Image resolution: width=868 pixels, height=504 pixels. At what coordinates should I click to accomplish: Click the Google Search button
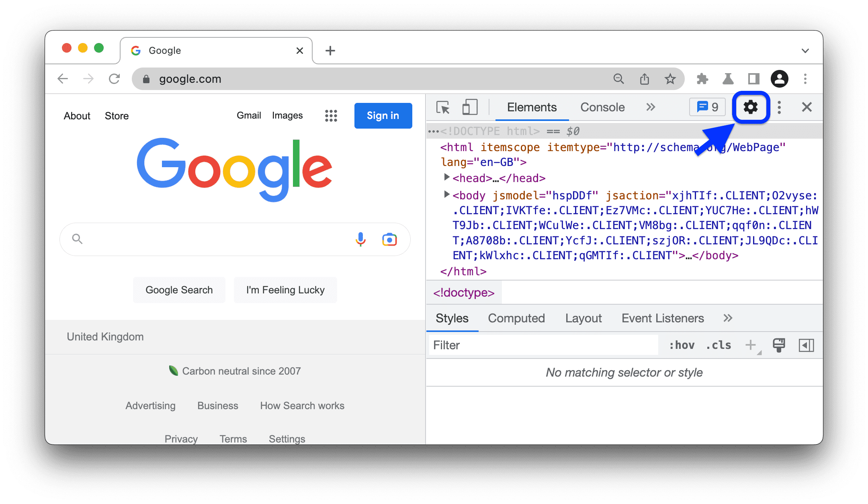point(179,289)
